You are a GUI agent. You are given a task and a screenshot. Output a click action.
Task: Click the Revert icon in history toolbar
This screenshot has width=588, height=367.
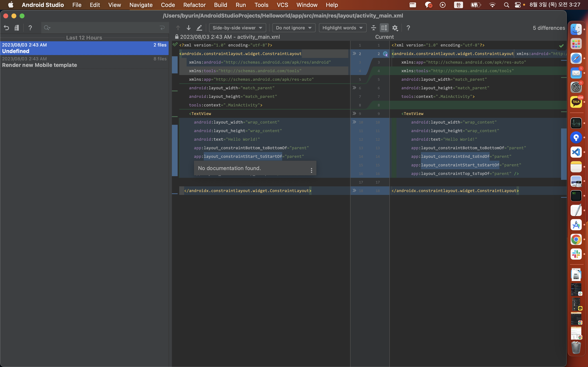click(7, 28)
